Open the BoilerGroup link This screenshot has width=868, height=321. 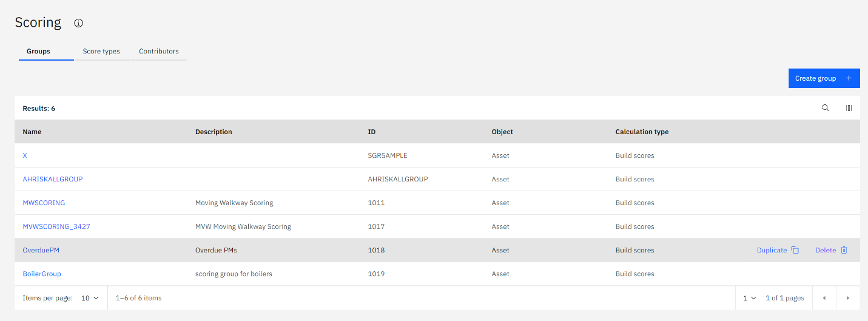click(x=42, y=274)
